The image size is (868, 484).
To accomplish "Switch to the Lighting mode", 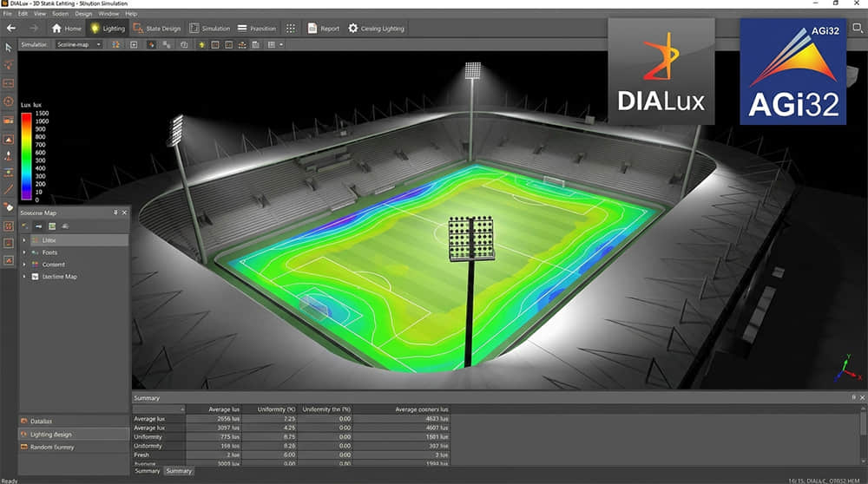I will click(108, 29).
